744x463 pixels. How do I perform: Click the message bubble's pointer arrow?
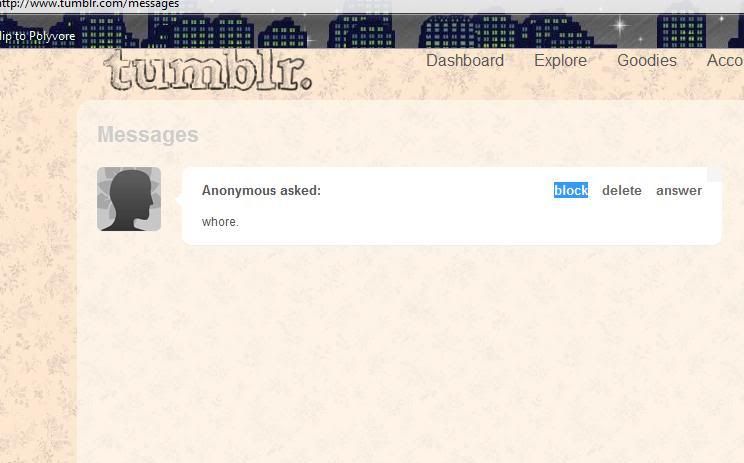coord(179,201)
